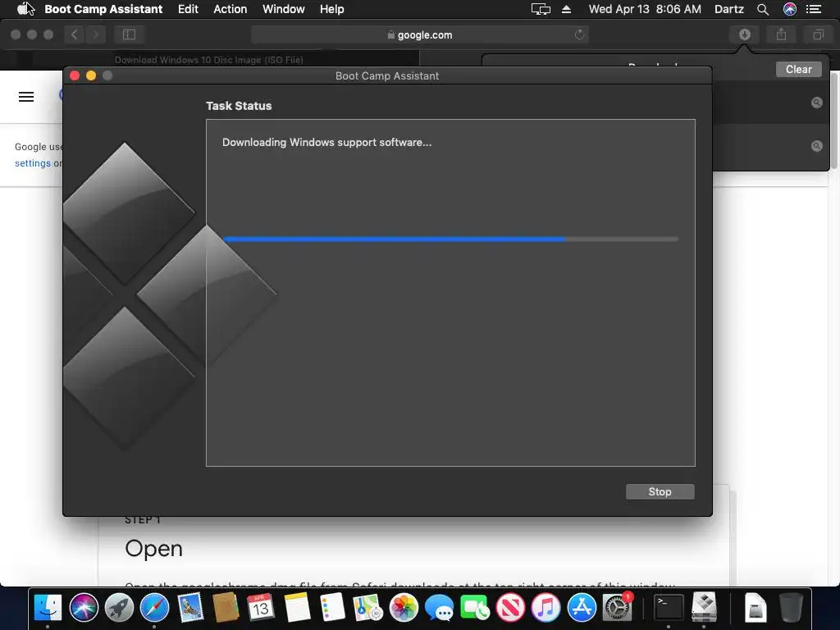Image resolution: width=840 pixels, height=630 pixels.
Task: Click the date and time in menu bar
Action: (645, 9)
